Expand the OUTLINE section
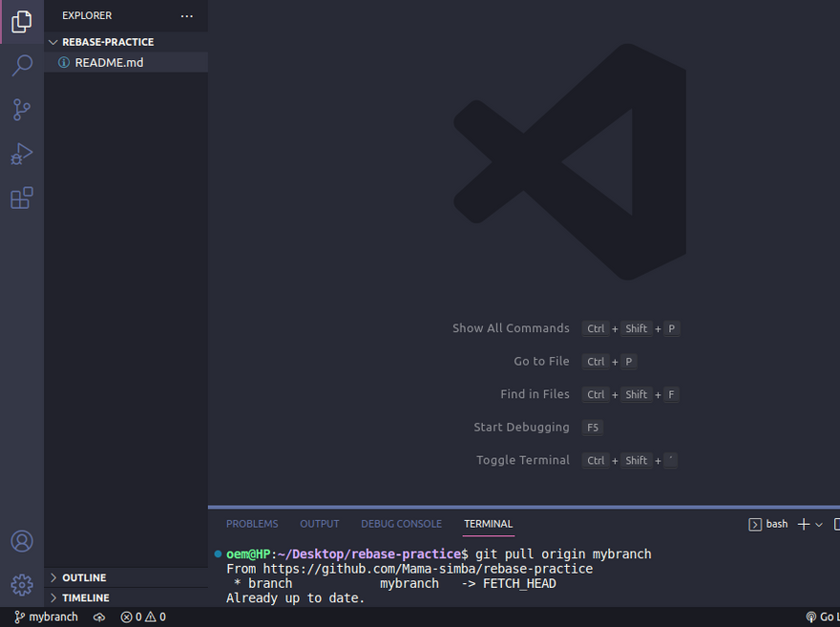 coord(84,577)
